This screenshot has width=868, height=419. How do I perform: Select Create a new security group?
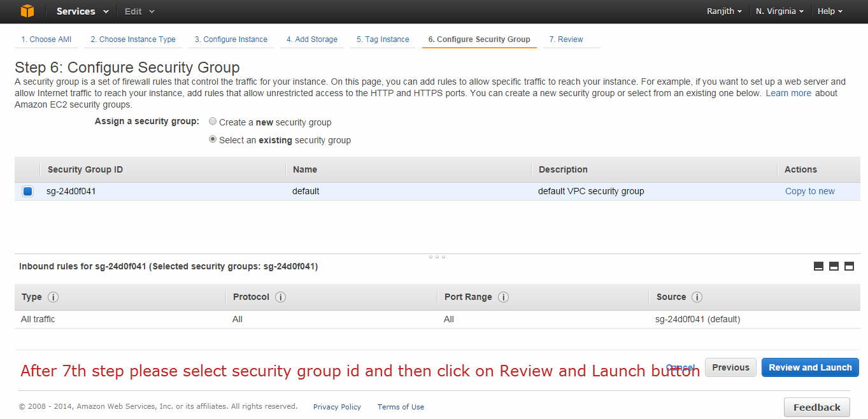(x=213, y=122)
